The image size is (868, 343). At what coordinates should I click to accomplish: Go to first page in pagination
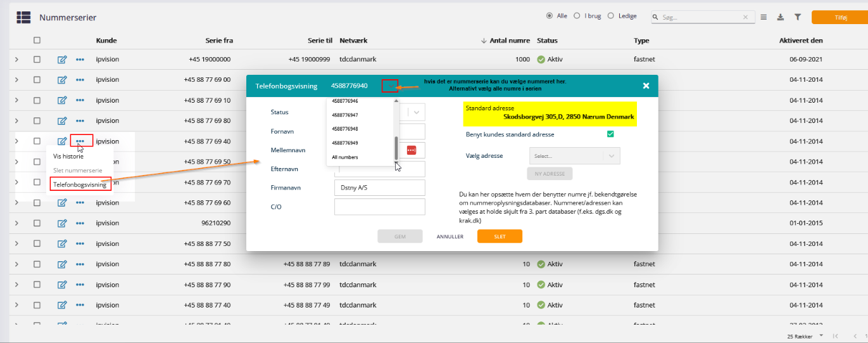pos(836,335)
